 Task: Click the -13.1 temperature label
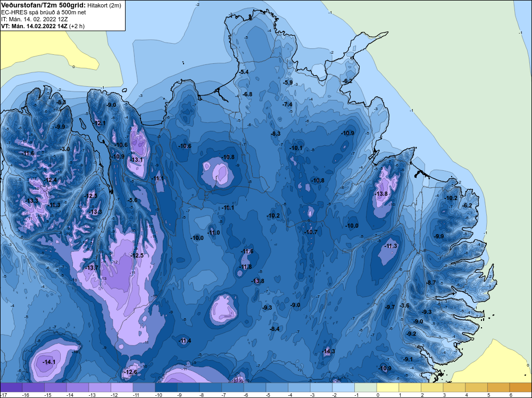pyautogui.click(x=137, y=160)
